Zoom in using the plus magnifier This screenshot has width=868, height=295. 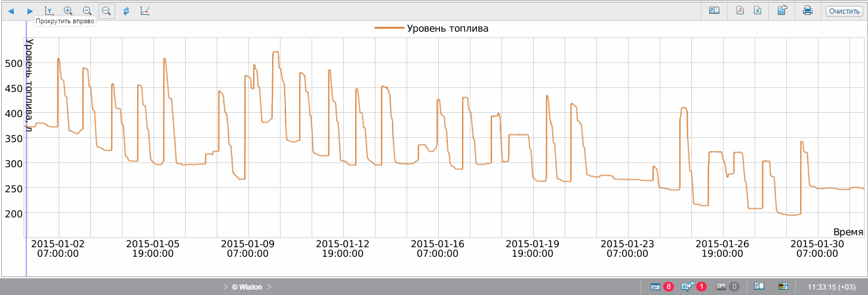pos(68,11)
